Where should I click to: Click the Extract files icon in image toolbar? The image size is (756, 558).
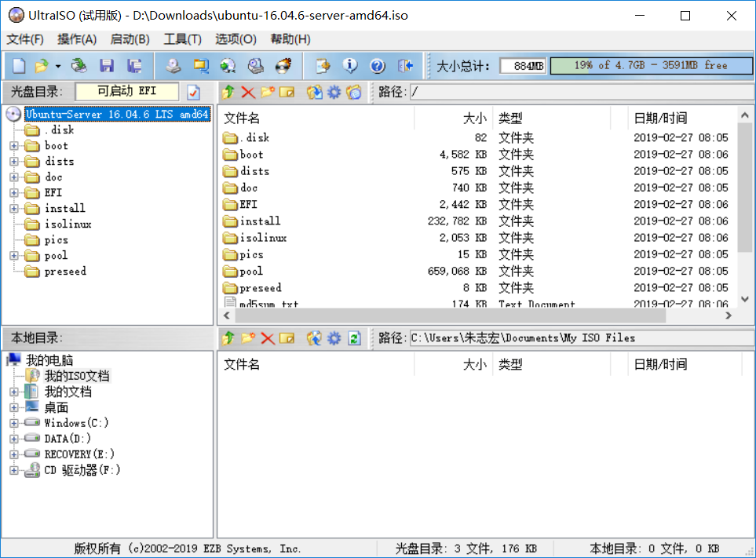coord(314,92)
